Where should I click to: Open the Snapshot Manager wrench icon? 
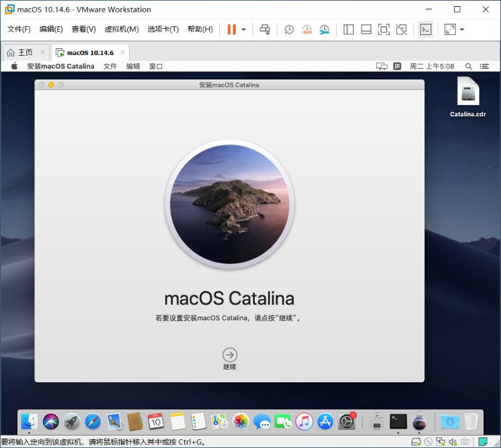click(x=326, y=29)
